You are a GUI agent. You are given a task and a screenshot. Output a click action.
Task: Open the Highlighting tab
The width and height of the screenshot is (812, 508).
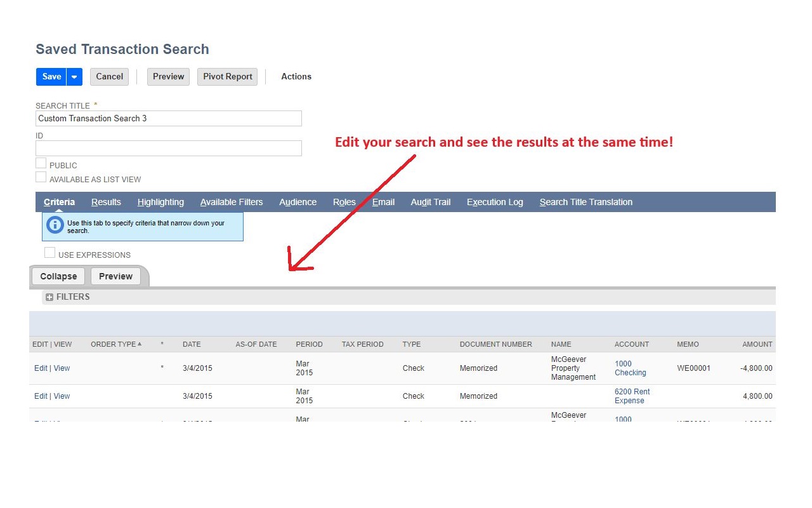tap(160, 202)
